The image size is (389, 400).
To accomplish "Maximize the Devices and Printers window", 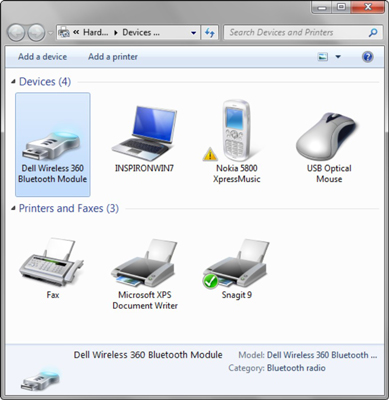I will pos(341,7).
